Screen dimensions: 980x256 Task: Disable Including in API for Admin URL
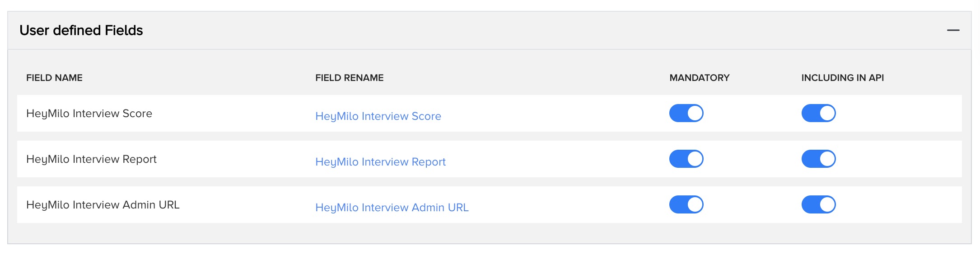[818, 204]
